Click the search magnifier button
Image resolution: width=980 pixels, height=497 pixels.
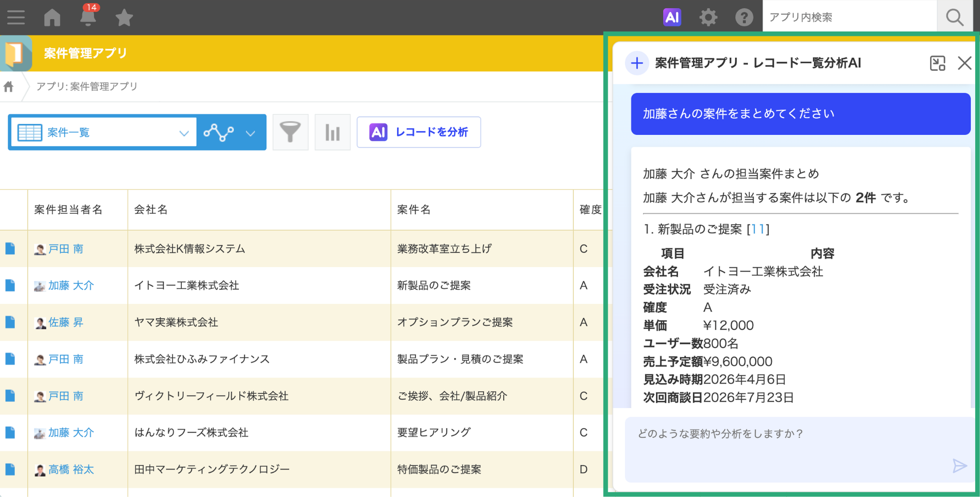coord(955,17)
